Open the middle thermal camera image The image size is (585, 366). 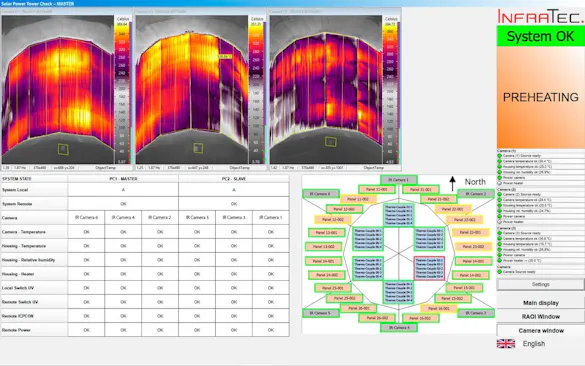(192, 90)
